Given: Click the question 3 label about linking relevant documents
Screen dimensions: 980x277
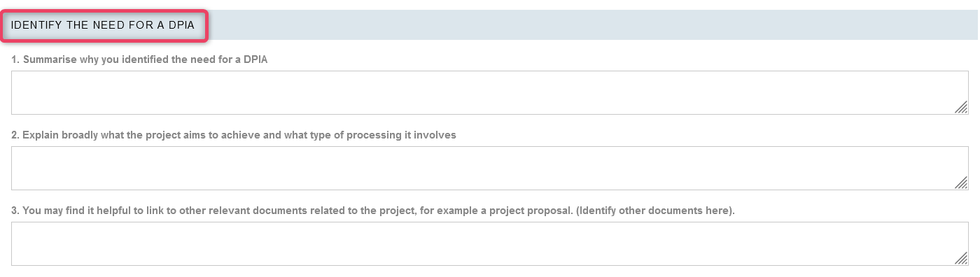Looking at the screenshot, I should pos(373,211).
